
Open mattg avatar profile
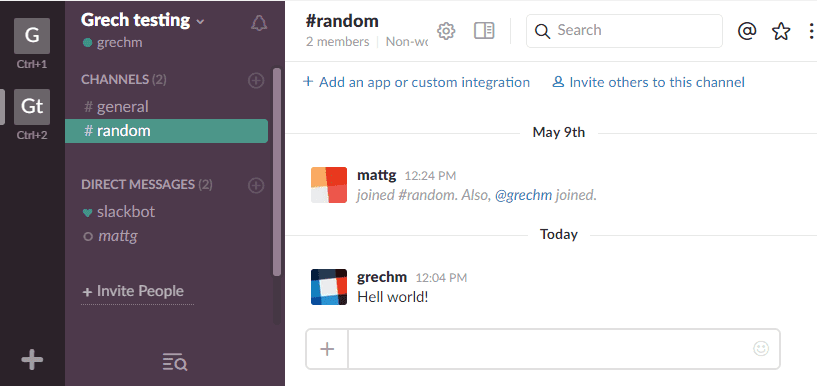(329, 185)
